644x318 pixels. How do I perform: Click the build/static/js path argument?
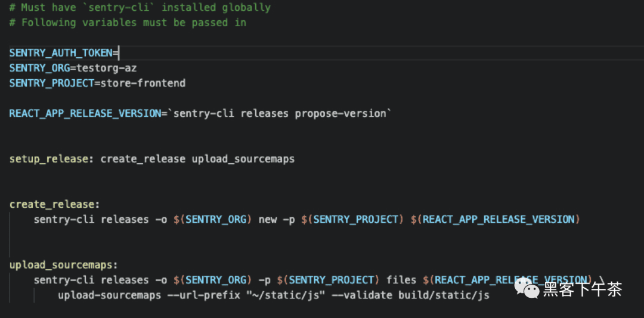click(444, 295)
